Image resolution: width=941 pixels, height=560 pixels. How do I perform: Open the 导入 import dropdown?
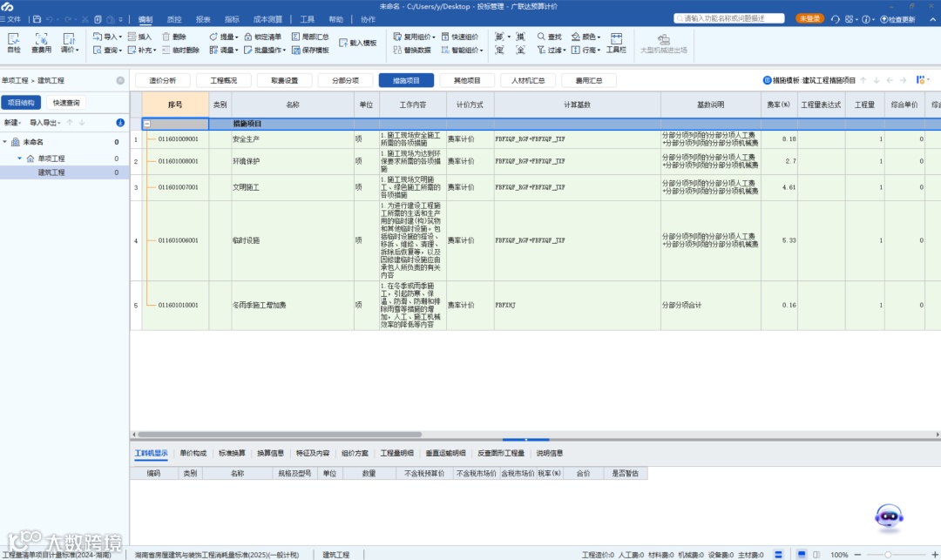[x=107, y=37]
